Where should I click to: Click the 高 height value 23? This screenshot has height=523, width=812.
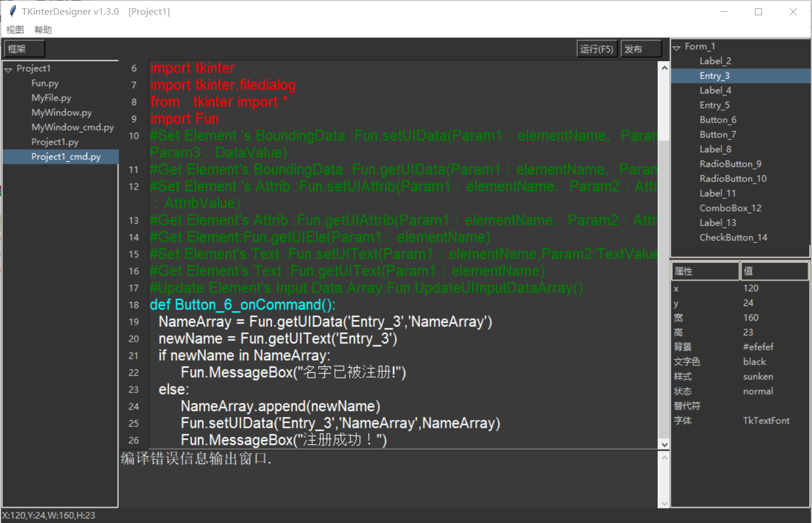pos(748,332)
